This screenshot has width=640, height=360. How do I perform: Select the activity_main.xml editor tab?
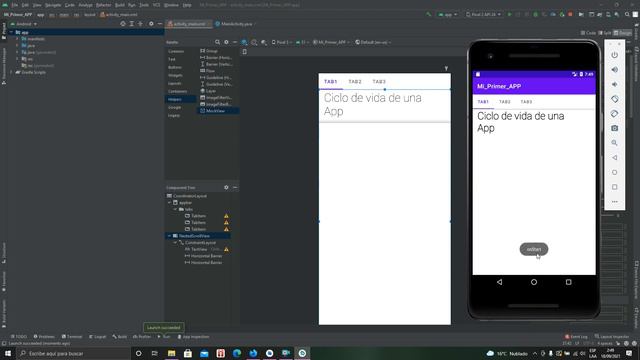189,24
